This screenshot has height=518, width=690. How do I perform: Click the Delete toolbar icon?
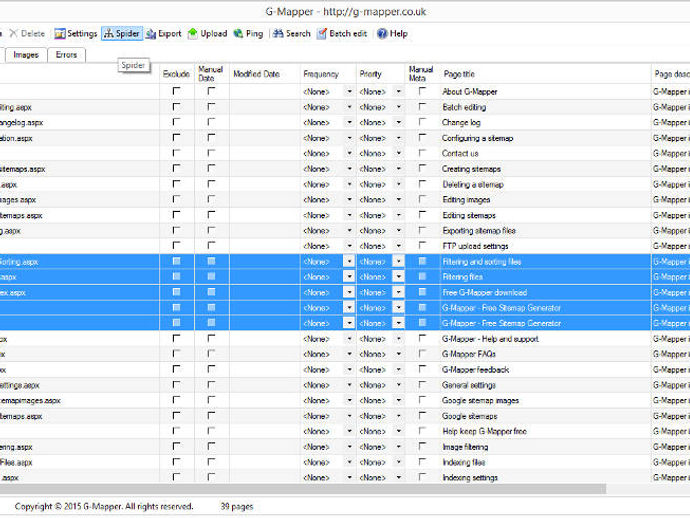tap(27, 33)
